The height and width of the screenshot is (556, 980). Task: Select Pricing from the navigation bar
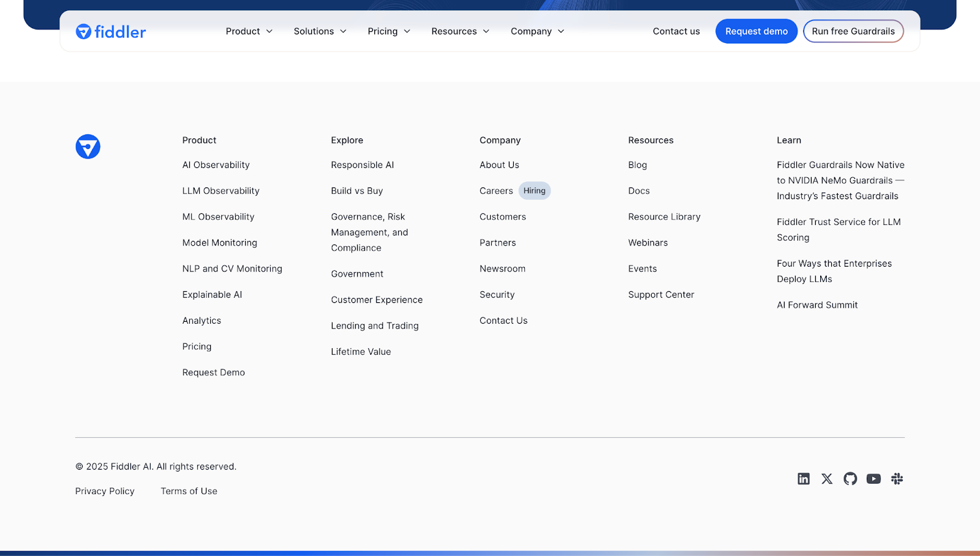388,31
